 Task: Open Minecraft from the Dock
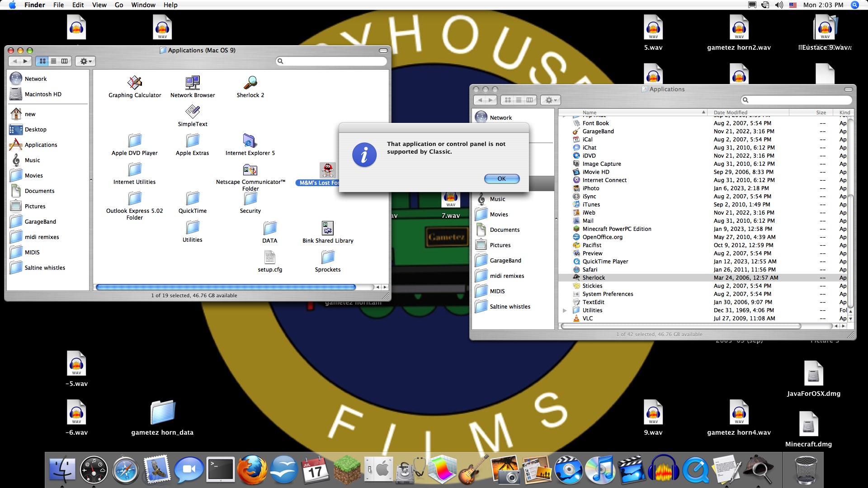click(x=347, y=470)
